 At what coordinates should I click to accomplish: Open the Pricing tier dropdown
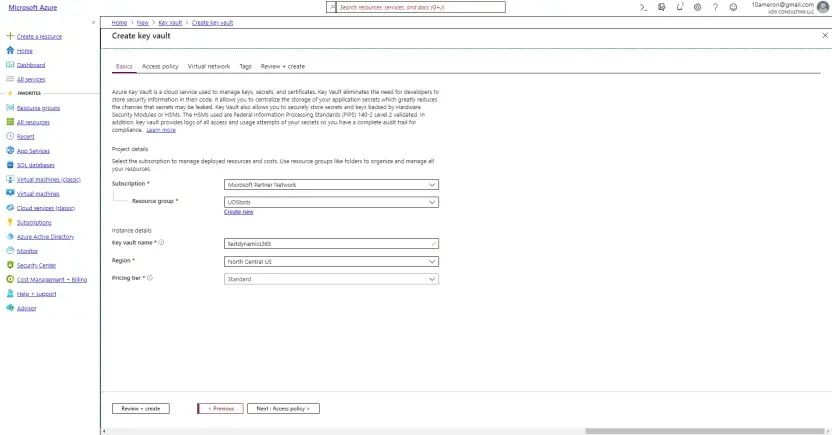click(x=331, y=279)
